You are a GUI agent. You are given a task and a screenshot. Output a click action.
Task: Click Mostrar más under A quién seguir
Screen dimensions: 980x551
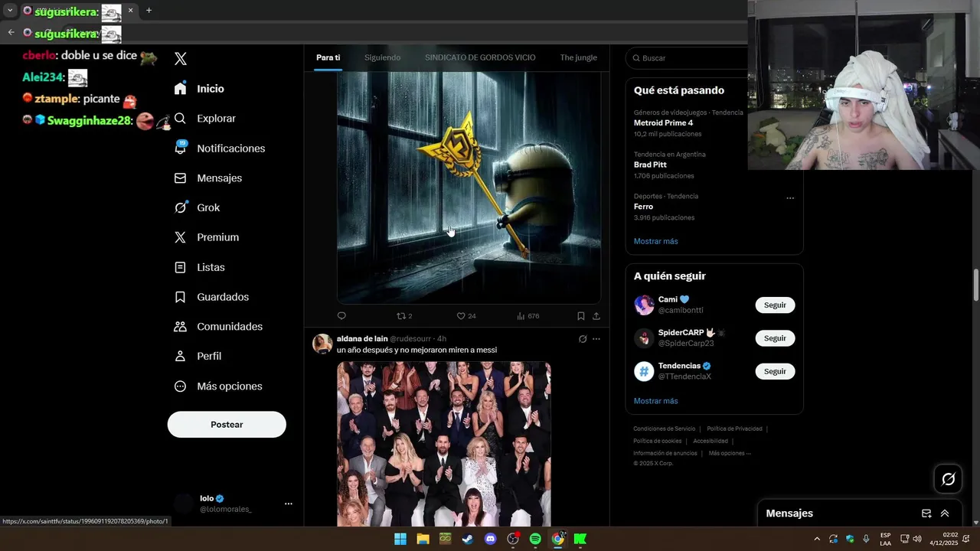tap(655, 401)
